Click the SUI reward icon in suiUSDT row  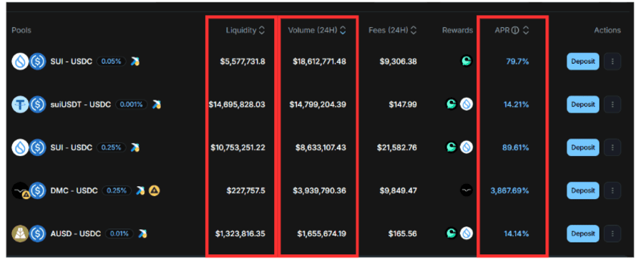point(466,105)
